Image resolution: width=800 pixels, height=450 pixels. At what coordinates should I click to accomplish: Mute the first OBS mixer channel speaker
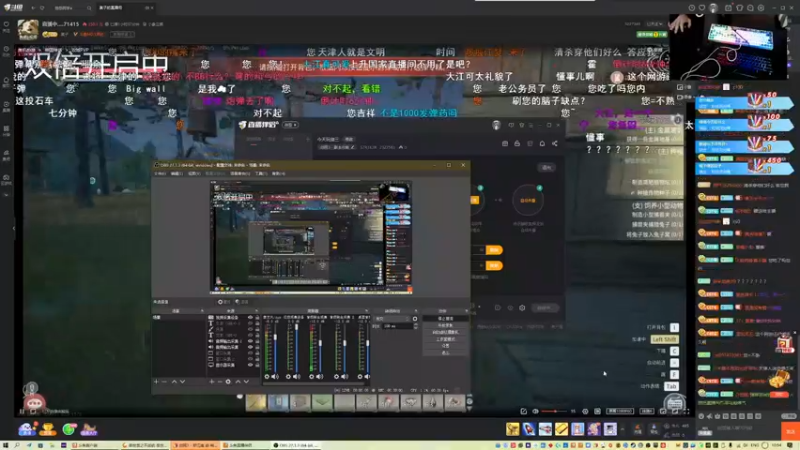[x=276, y=377]
